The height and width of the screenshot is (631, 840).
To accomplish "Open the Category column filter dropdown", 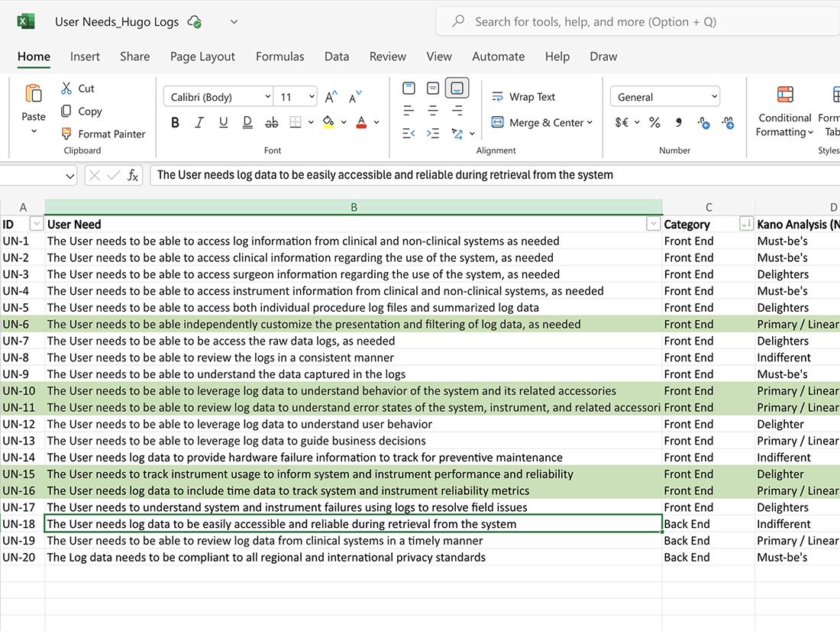I will pos(746,224).
